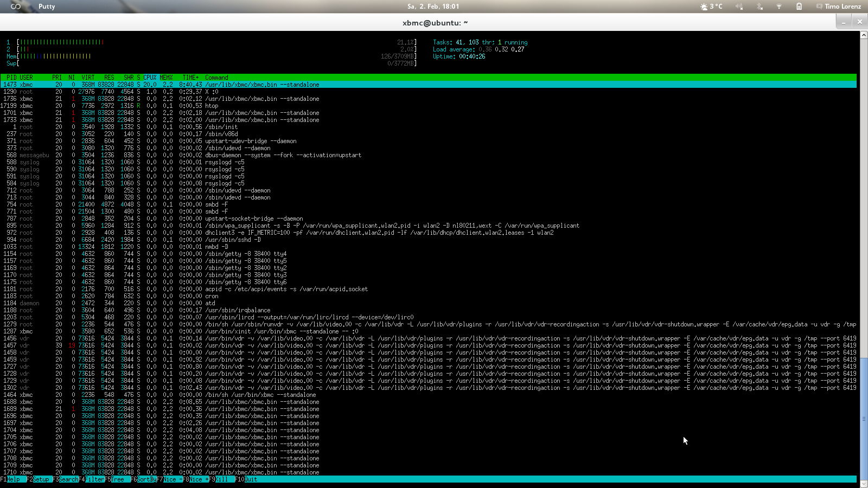Viewport: 868px width, 488px height.
Task: Open the Putty application menu in top bar
Action: click(47, 7)
